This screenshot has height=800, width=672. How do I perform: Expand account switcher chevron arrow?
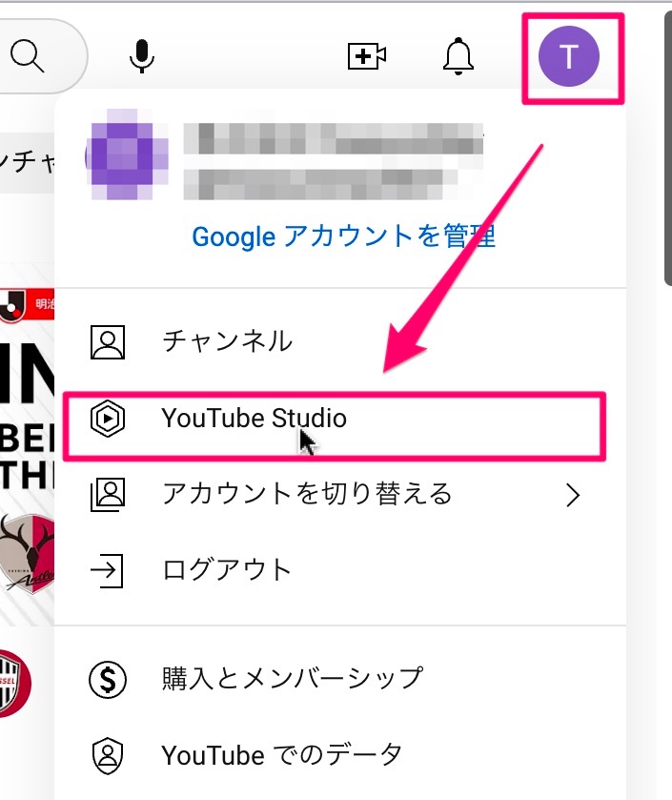[x=573, y=495]
